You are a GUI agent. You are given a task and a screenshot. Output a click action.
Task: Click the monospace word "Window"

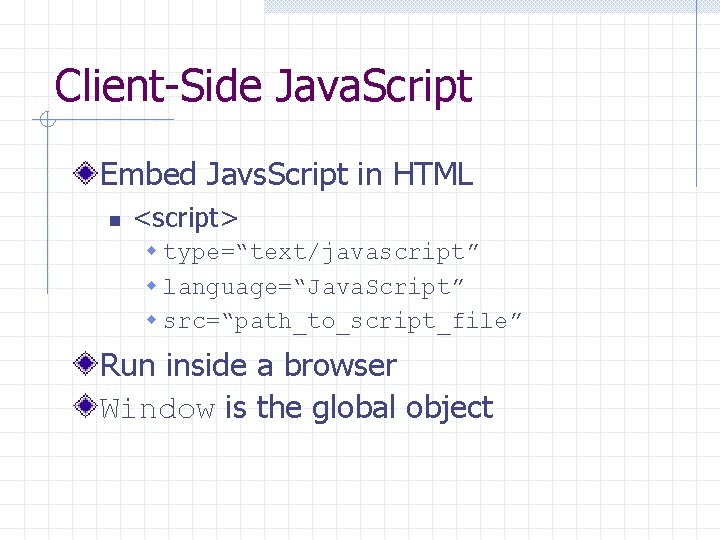(x=158, y=408)
